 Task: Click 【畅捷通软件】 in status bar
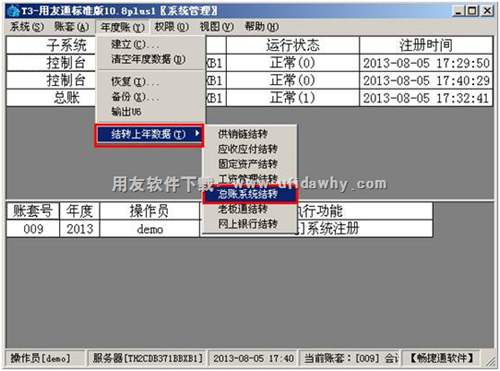441,358
